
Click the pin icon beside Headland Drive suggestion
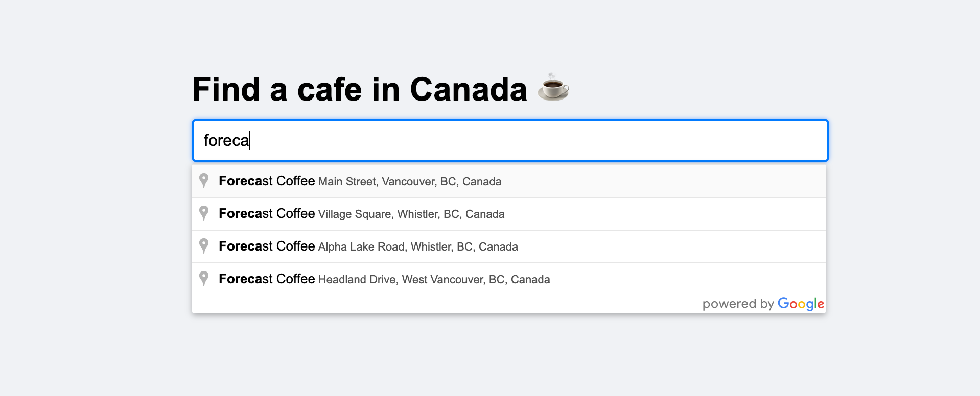click(x=204, y=279)
